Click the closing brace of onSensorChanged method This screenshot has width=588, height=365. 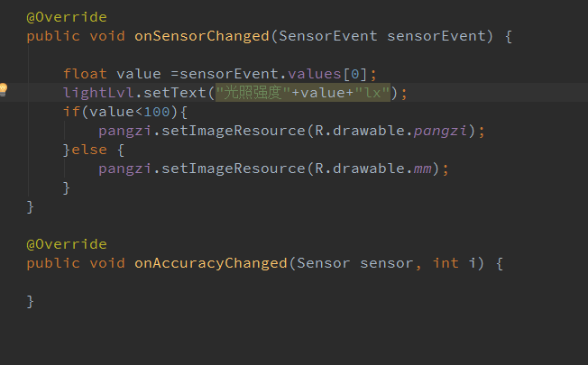(x=31, y=207)
